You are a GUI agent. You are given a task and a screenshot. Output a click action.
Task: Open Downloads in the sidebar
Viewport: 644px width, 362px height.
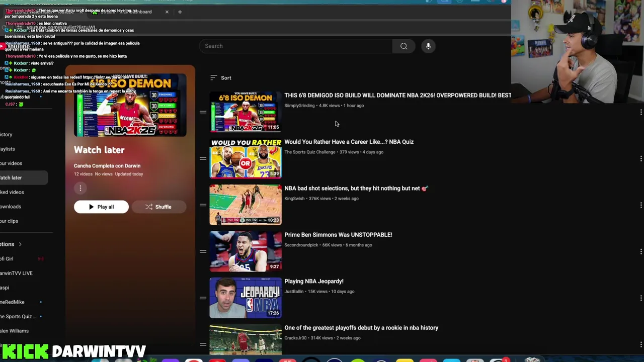tap(11, 207)
